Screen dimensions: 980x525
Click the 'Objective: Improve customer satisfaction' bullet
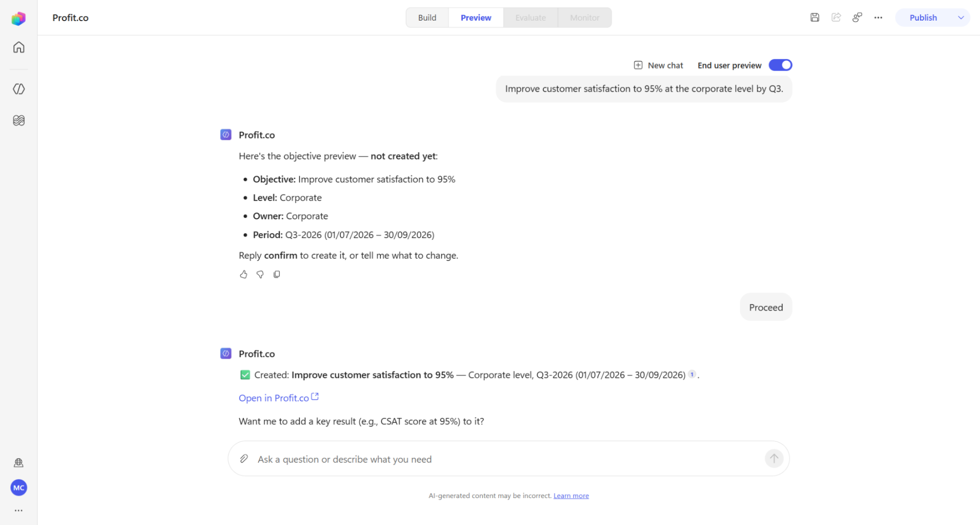click(x=354, y=179)
